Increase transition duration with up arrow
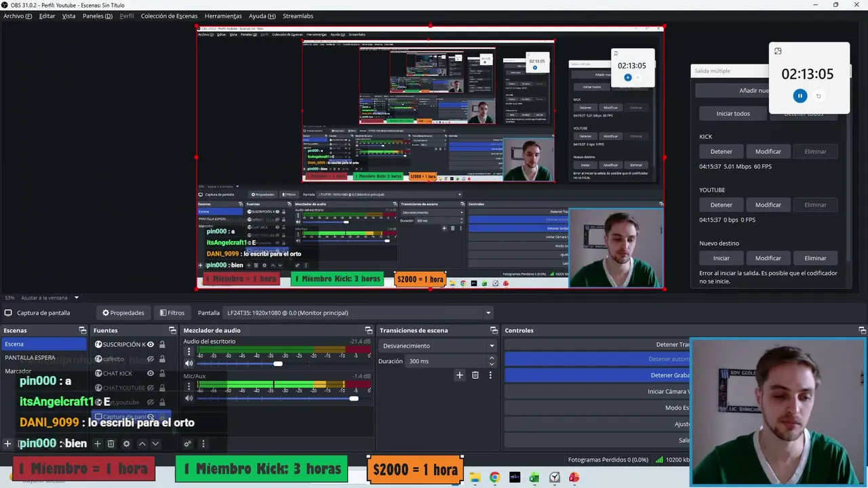Viewport: 868px width, 488px height. (x=493, y=359)
